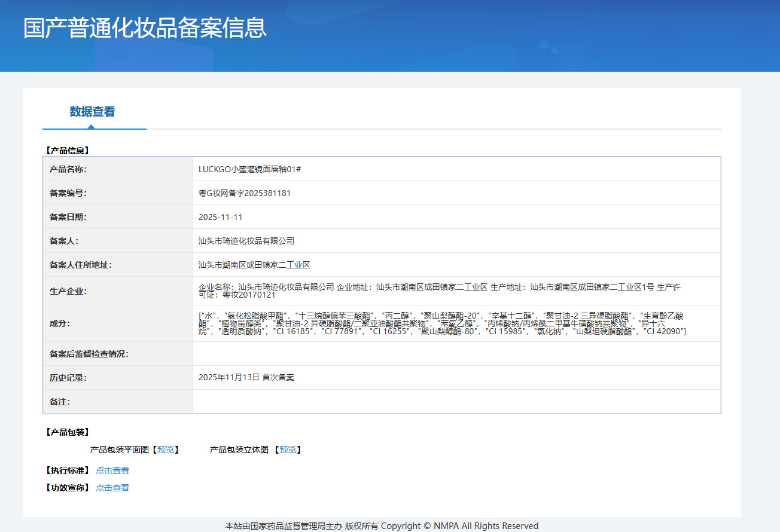
Task: Click the 备注 row label
Action: point(60,402)
